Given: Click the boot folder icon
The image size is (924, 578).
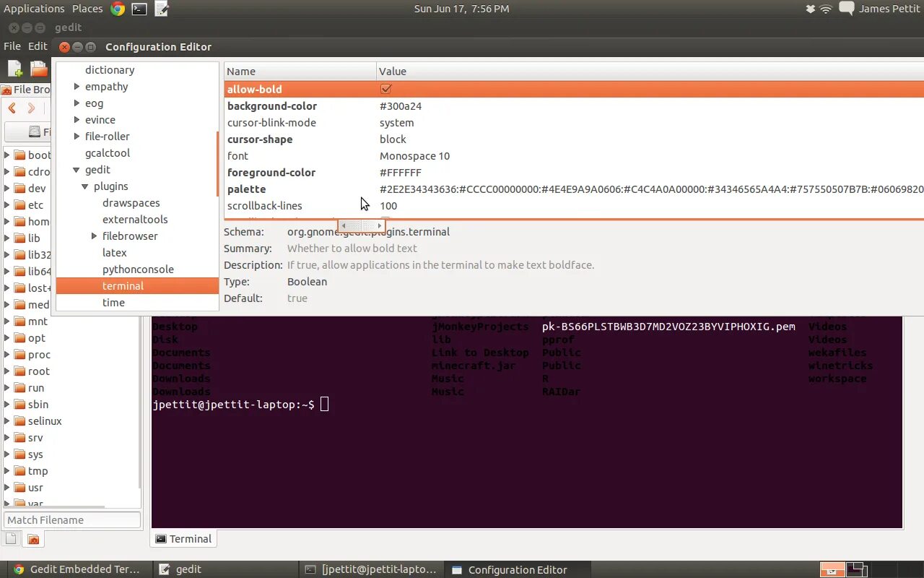Looking at the screenshot, I should [19, 155].
